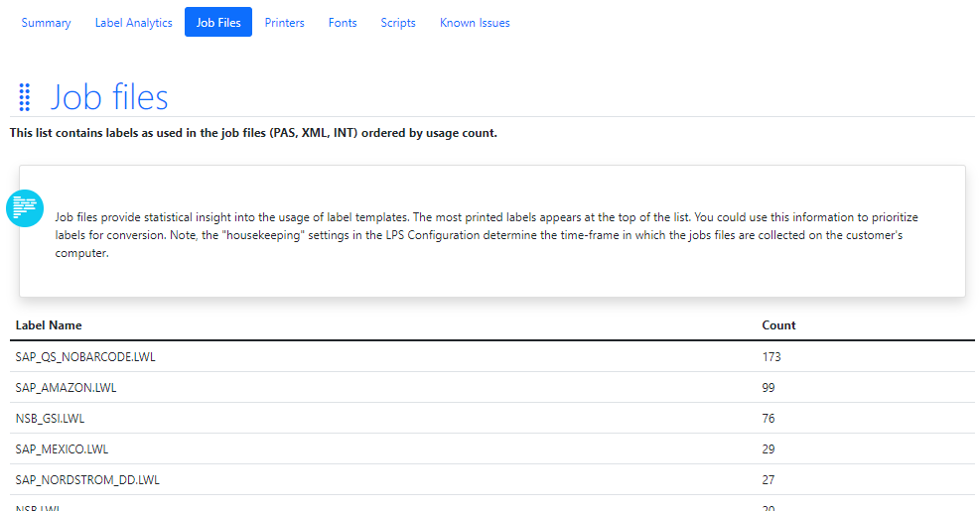This screenshot has height=511, width=980.
Task: Select the SAP_QS_NOBARCODE.LWL row
Action: pos(492,356)
